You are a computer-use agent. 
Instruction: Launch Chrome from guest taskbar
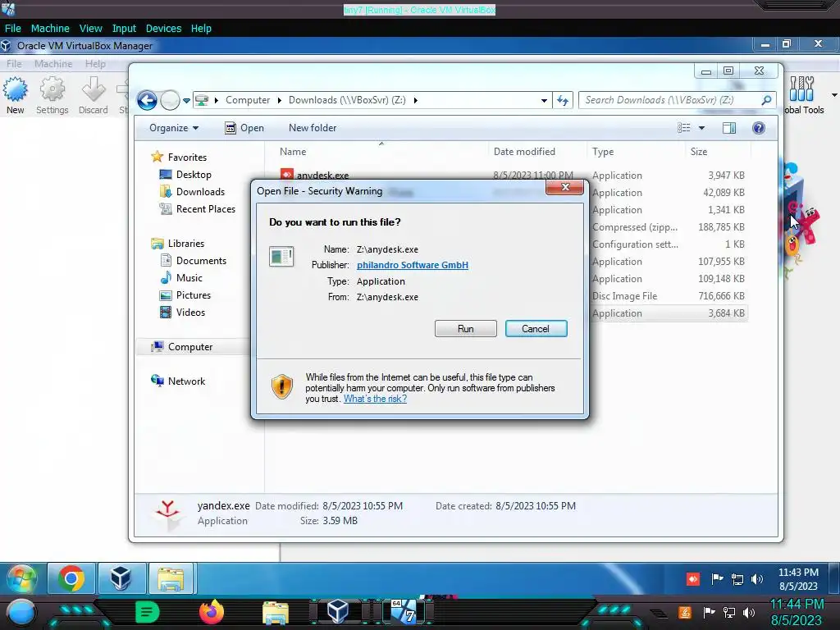click(x=71, y=578)
